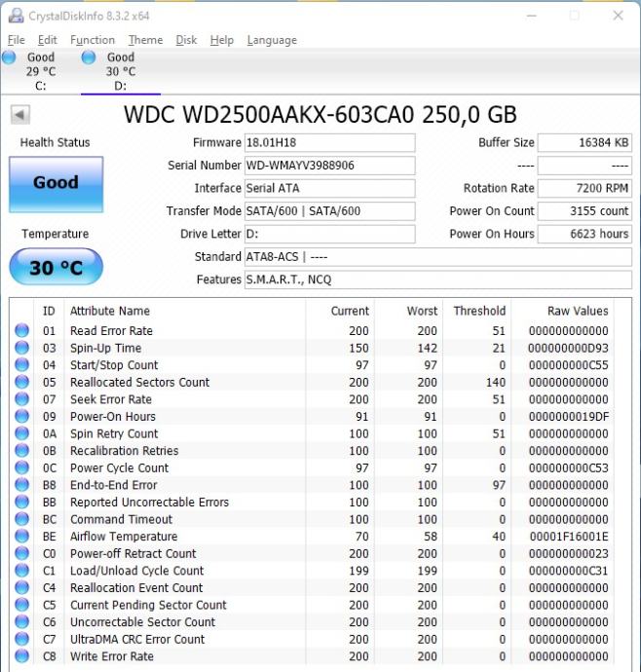
Task: Click the previous disk arrow button
Action: (x=20, y=115)
